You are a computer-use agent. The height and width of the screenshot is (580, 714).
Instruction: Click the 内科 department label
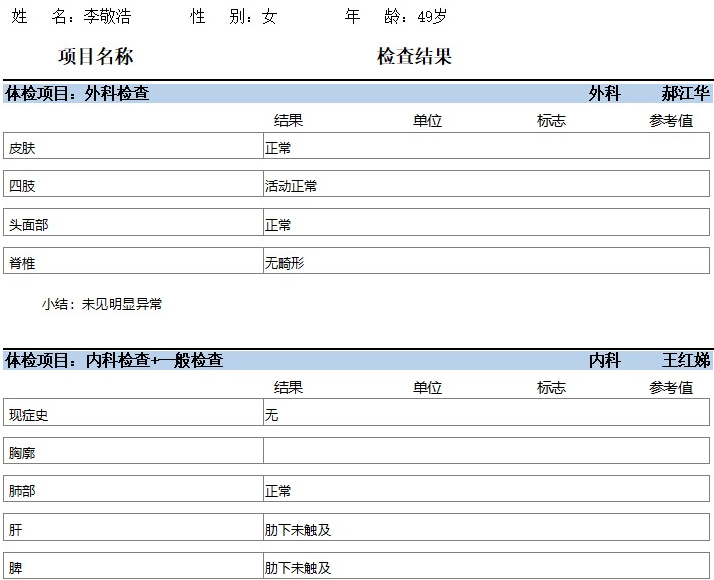(x=604, y=360)
